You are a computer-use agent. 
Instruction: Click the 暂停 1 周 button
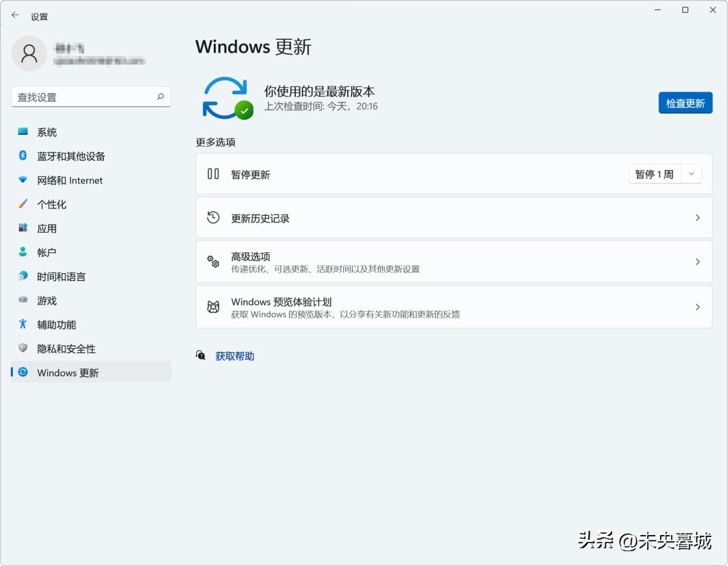click(655, 174)
